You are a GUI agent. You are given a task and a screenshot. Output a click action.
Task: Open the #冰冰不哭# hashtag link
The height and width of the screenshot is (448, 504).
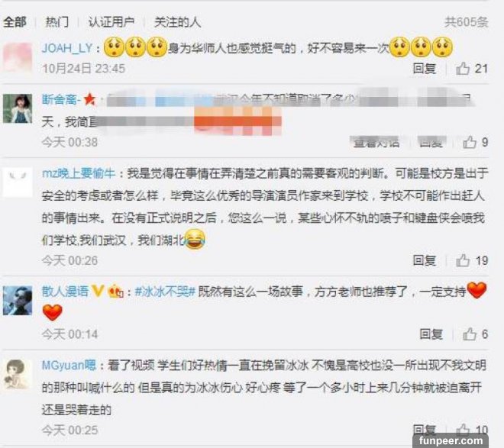tap(165, 292)
